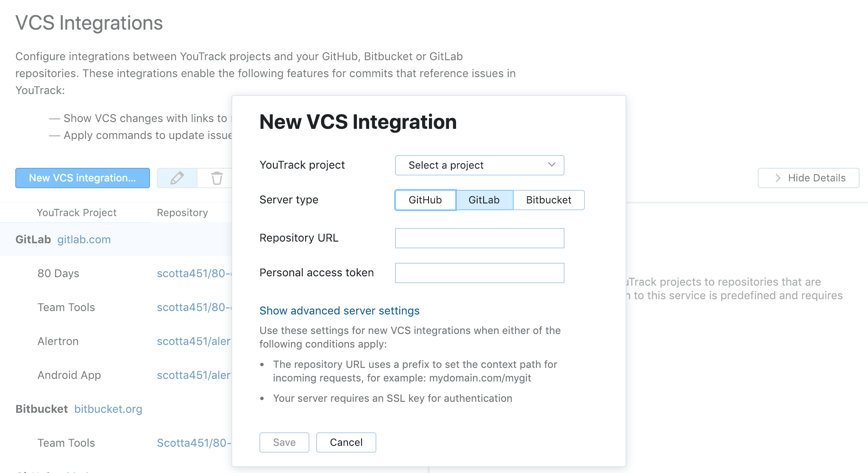
Task: Click the trash delete icon
Action: click(x=217, y=178)
